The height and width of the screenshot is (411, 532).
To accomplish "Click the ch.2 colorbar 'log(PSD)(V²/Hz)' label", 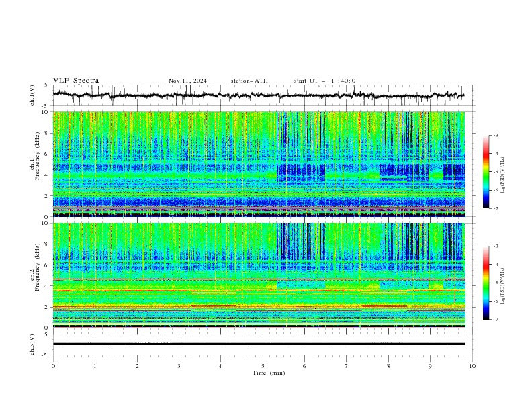I will click(x=502, y=285).
